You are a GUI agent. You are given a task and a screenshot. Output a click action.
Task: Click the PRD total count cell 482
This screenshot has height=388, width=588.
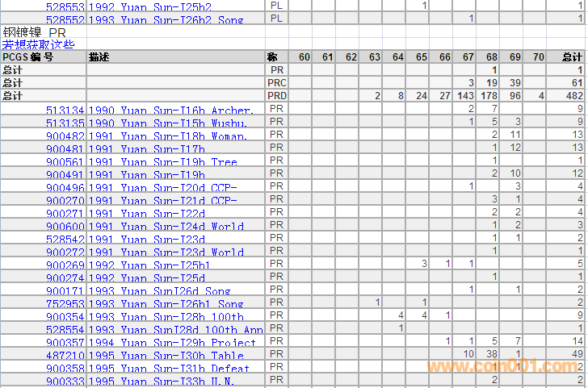(x=573, y=96)
